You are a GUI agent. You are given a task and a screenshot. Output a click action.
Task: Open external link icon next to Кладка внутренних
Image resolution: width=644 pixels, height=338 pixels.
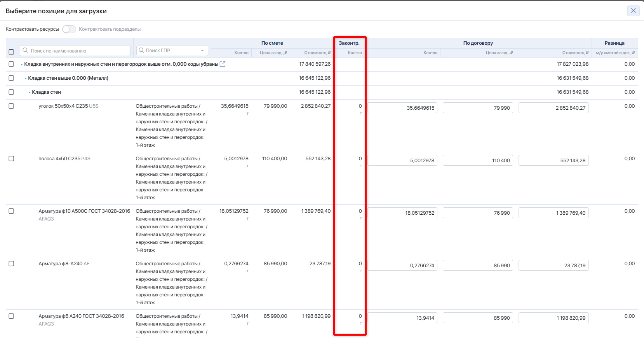pos(223,64)
